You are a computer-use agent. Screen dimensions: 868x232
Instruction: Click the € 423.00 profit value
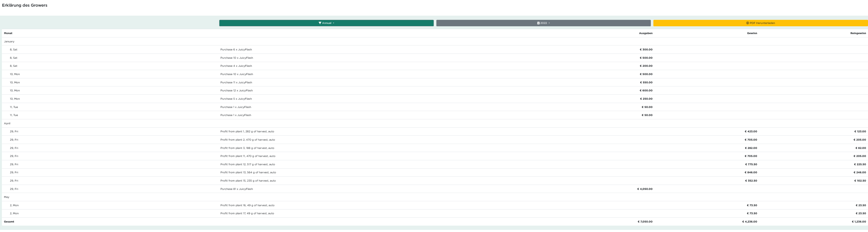[751, 132]
